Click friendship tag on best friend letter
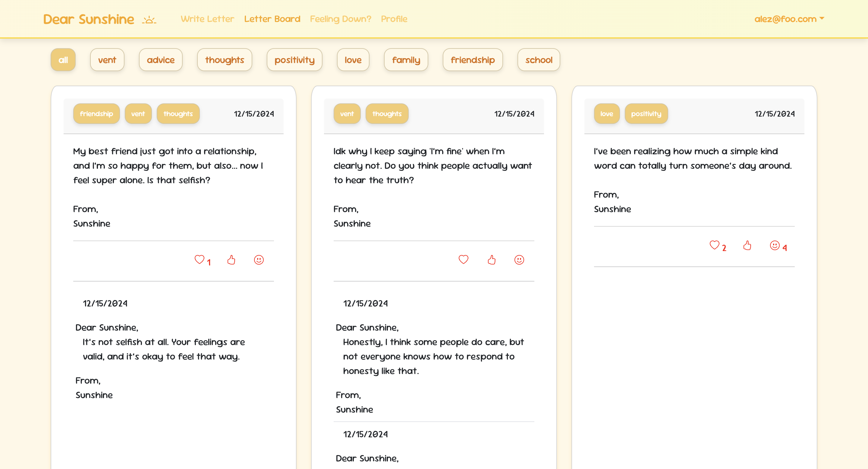 (x=96, y=114)
